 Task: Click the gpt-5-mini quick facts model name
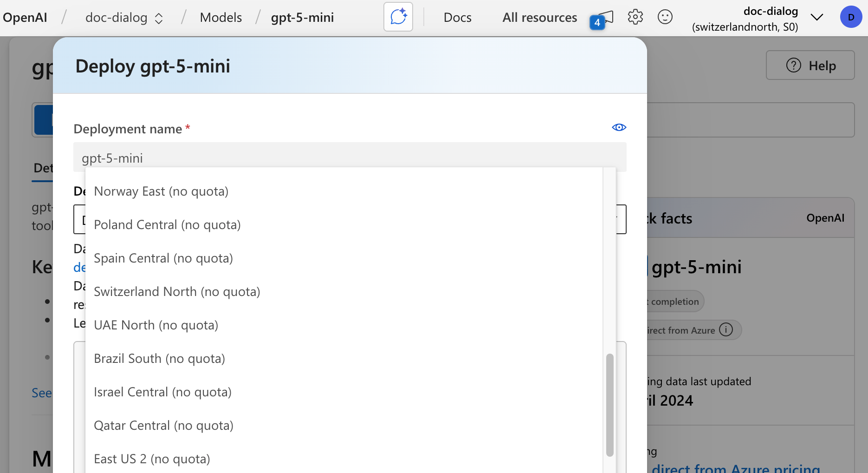696,267
